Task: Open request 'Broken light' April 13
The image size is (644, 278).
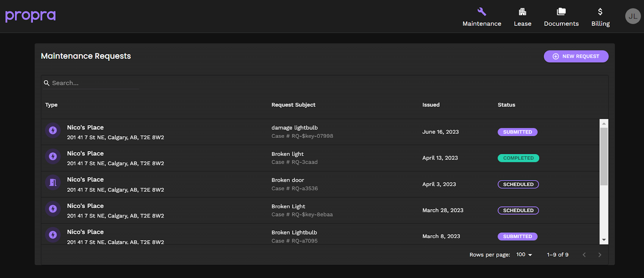Action: pos(287,154)
